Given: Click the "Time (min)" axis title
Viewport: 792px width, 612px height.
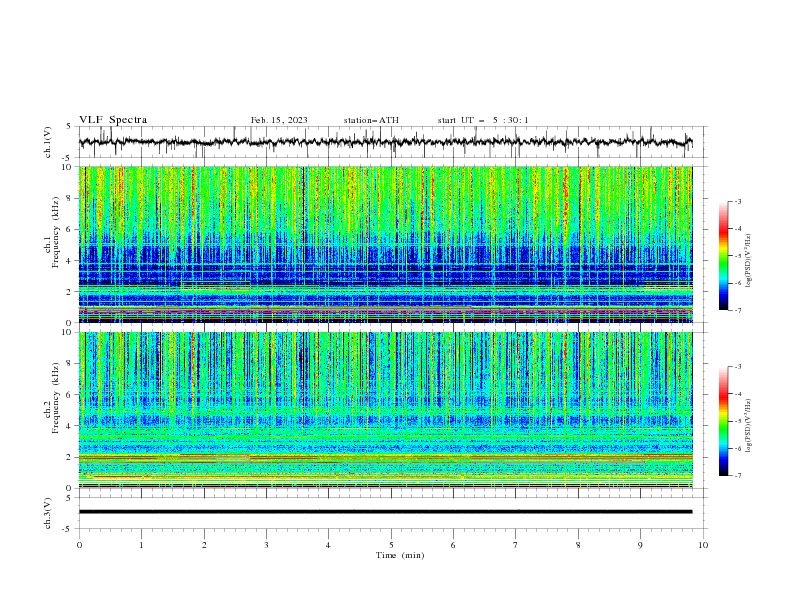Looking at the screenshot, I should (400, 555).
